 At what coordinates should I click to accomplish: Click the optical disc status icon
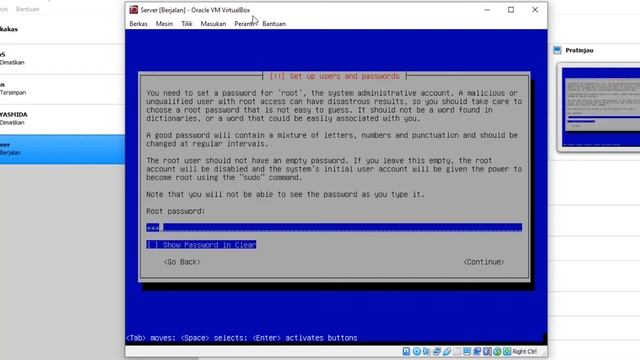417,351
